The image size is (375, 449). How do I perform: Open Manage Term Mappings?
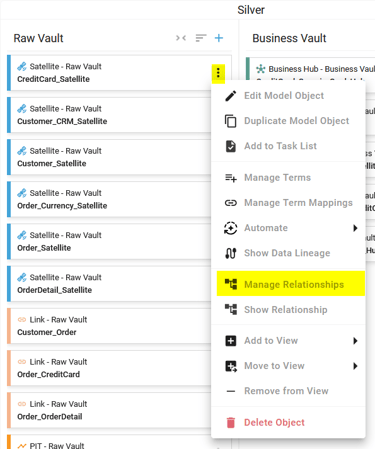click(x=288, y=203)
